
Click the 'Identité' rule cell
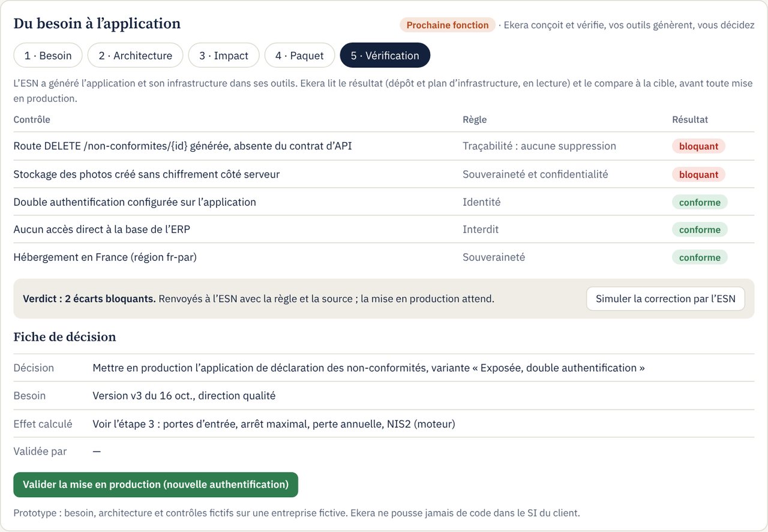coord(481,202)
